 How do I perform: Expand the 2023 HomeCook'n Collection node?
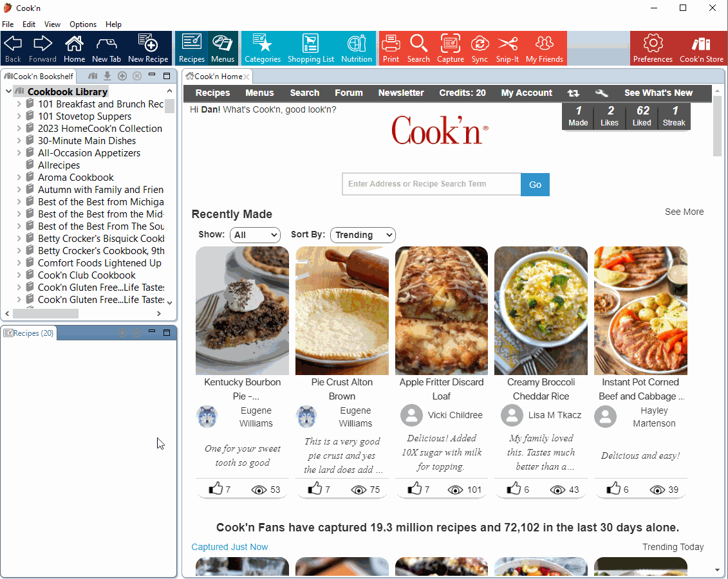[19, 129]
